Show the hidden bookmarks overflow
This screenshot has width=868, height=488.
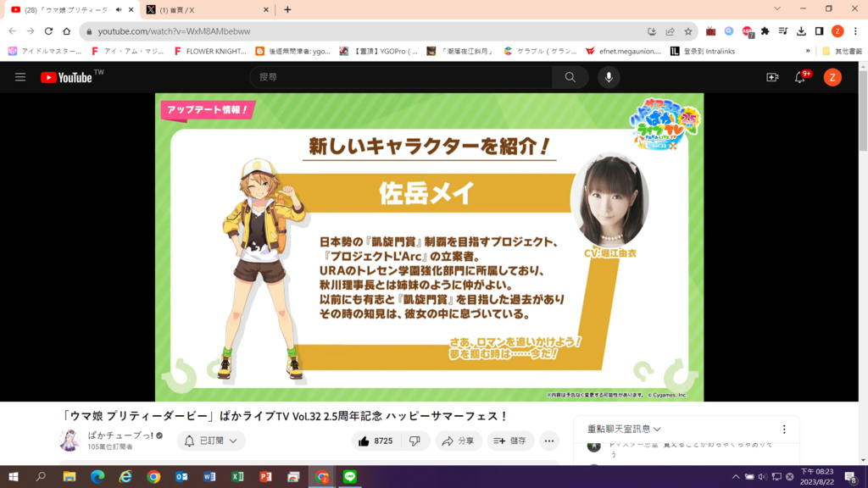[808, 51]
